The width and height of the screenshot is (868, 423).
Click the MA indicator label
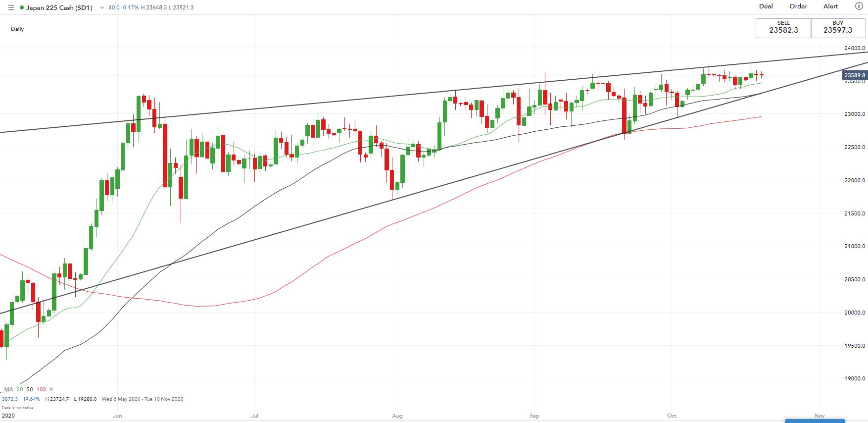[x=9, y=389]
